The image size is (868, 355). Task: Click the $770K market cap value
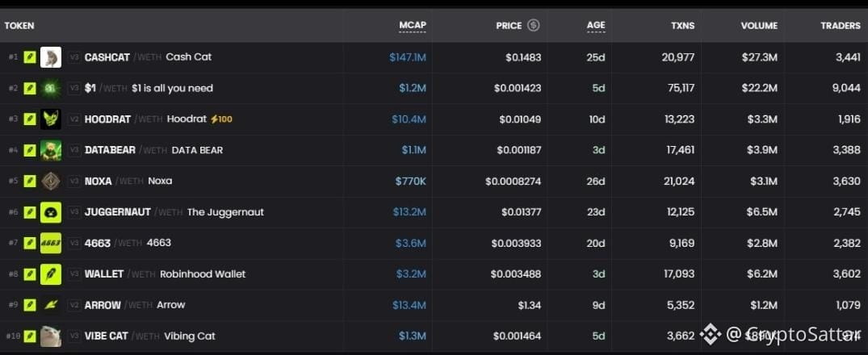pos(411,181)
